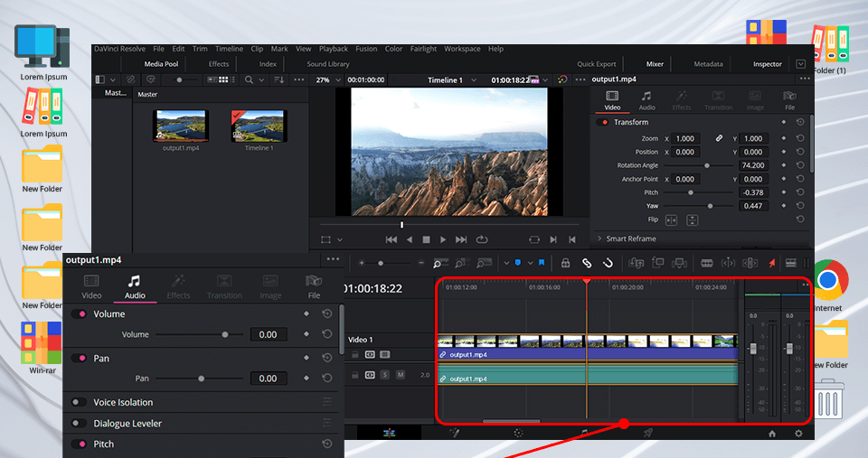Select the full extent zoom icon

(440, 263)
